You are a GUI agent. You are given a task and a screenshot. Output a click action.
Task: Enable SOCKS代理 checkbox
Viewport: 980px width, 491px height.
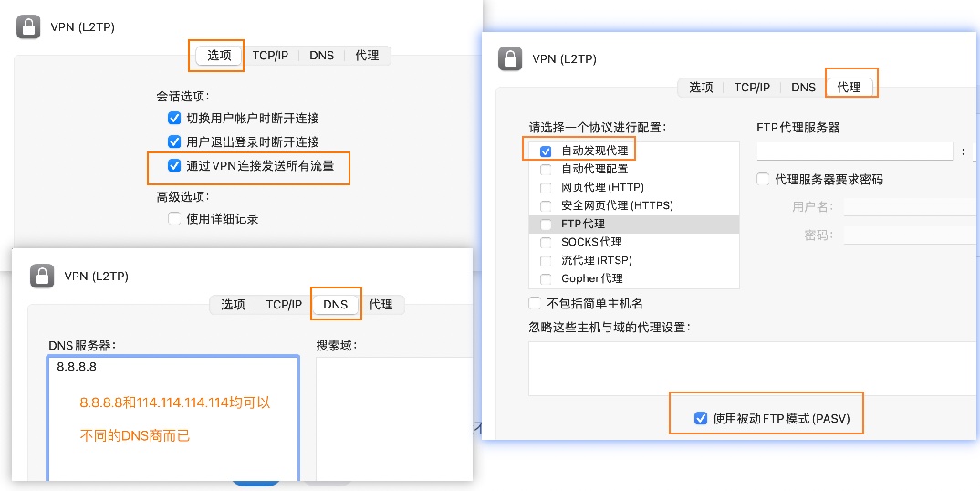click(546, 242)
